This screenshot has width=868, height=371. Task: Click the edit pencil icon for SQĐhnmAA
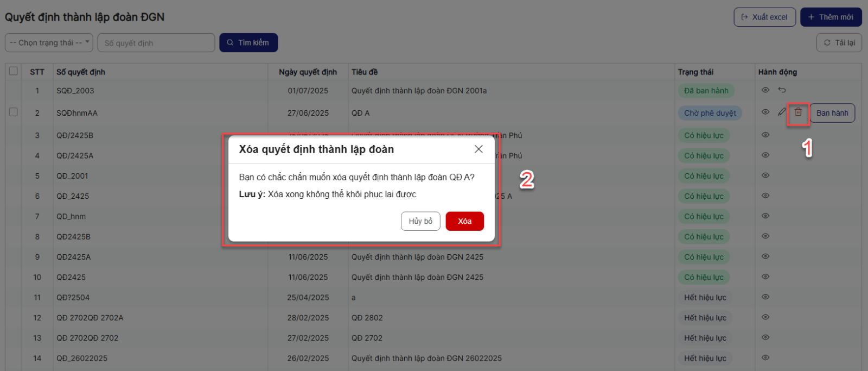[782, 112]
